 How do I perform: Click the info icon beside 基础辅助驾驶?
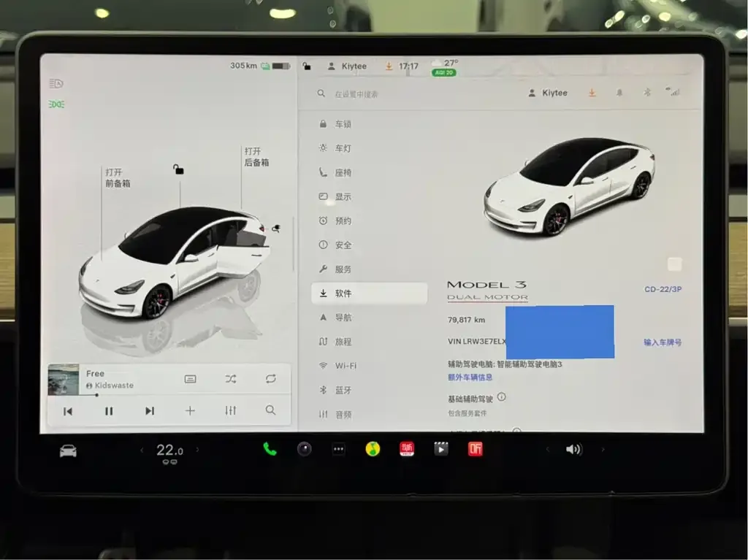point(501,396)
